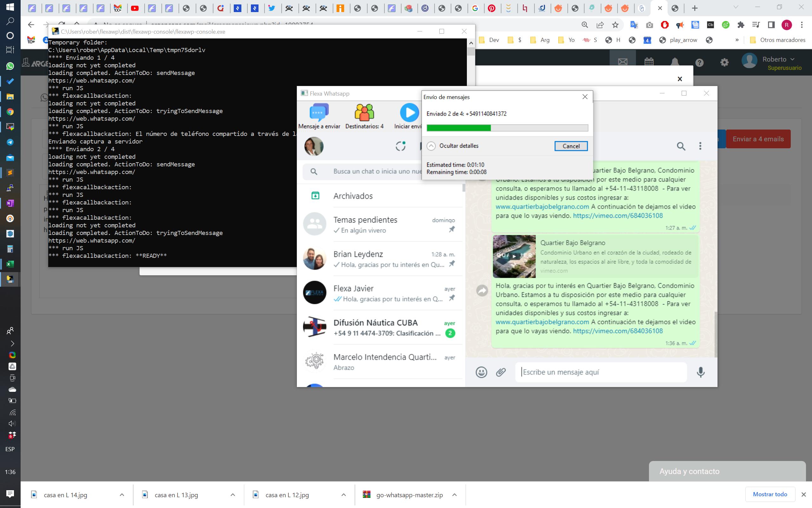The height and width of the screenshot is (508, 812).
Task: Open the calendar icon in site header
Action: 649,62
